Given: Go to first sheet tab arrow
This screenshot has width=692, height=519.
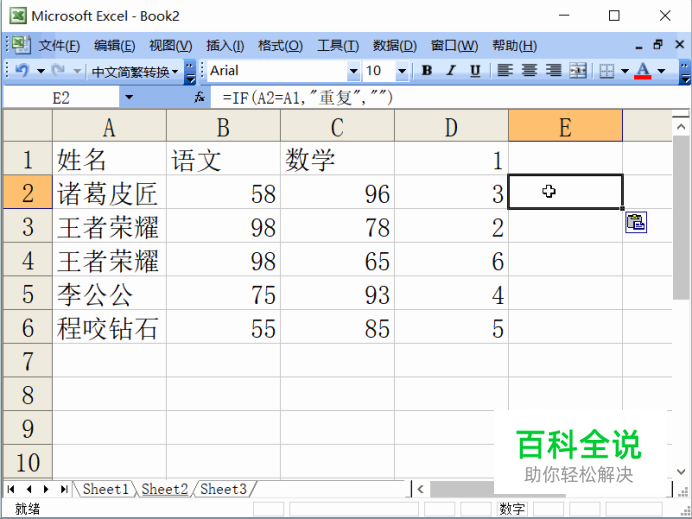Looking at the screenshot, I should coord(11,489).
